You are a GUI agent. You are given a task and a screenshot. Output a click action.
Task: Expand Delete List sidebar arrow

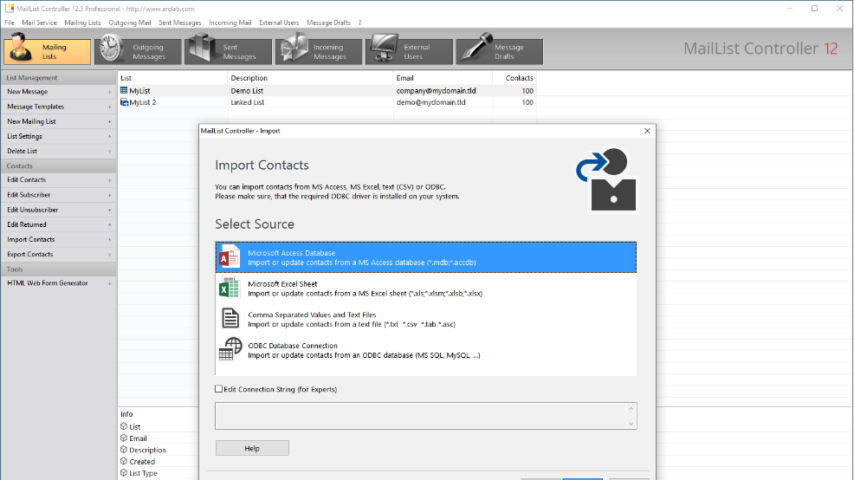tap(109, 151)
